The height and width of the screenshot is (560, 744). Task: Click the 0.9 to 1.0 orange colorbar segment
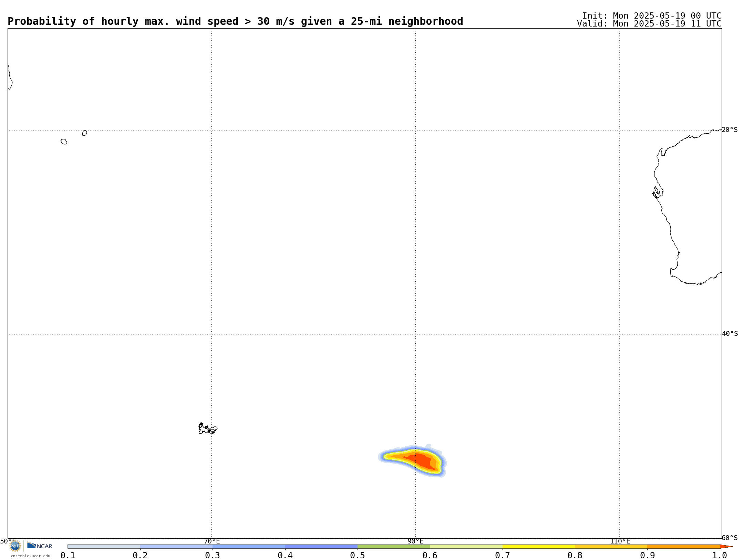683,547
